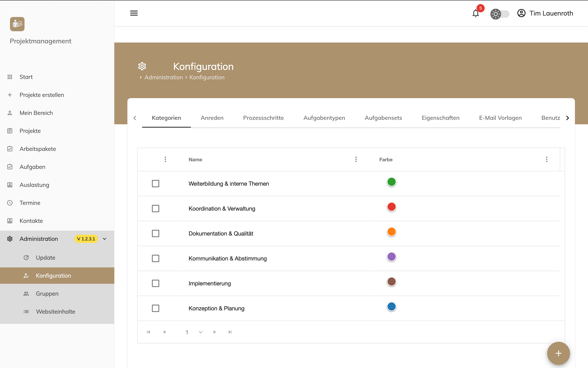The height and width of the screenshot is (368, 588).
Task: Open the Tim Lauenroth user menu
Action: coord(545,13)
